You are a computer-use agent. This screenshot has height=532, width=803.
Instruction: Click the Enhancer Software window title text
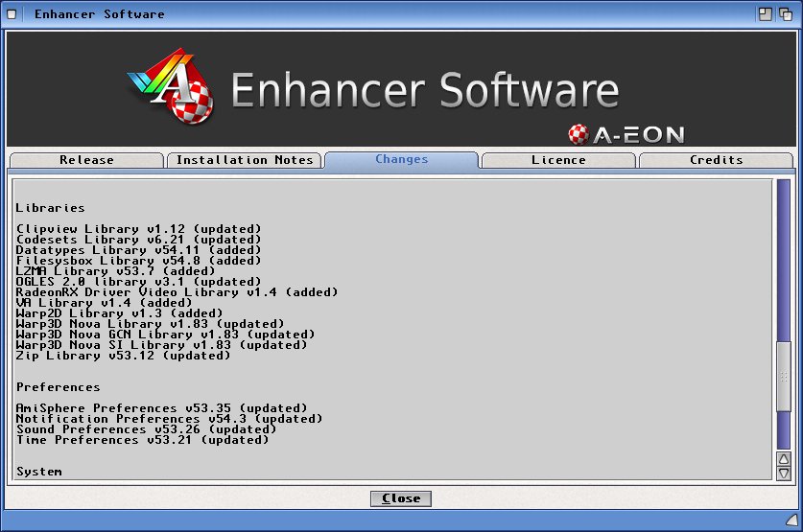[x=100, y=14]
